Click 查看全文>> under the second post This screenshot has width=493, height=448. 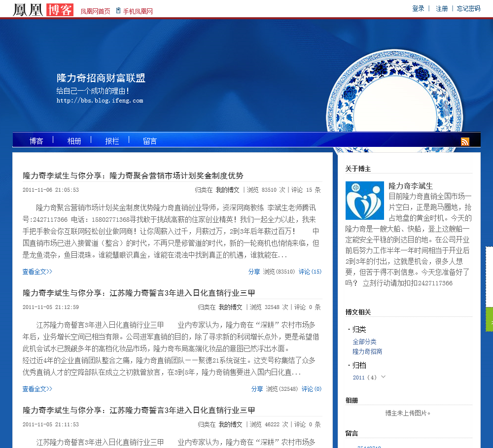tap(37, 388)
